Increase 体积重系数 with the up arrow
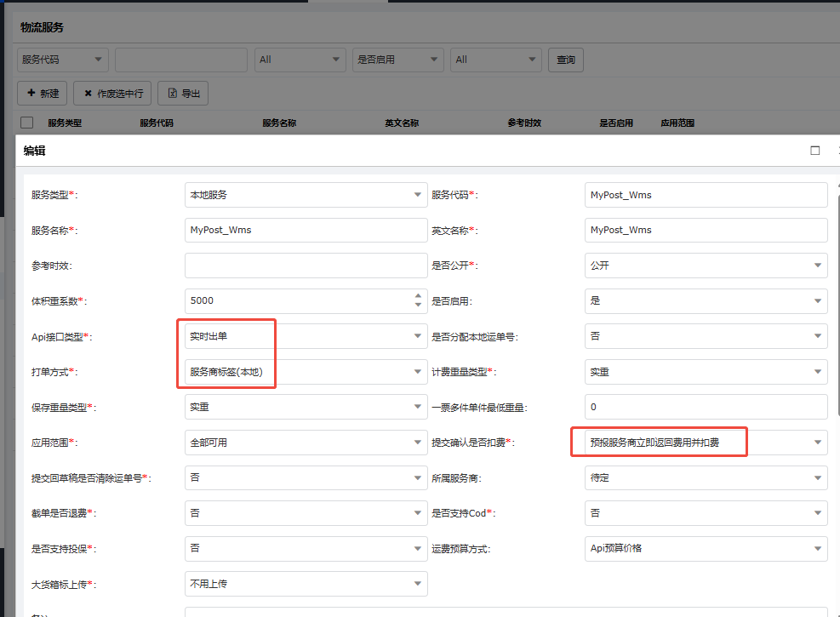Image resolution: width=840 pixels, height=617 pixels. point(418,295)
